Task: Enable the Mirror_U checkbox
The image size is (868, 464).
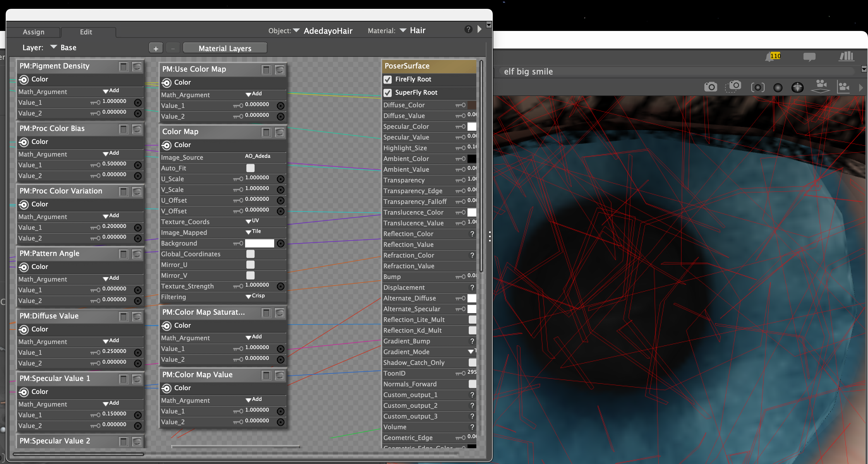Action: [x=250, y=264]
